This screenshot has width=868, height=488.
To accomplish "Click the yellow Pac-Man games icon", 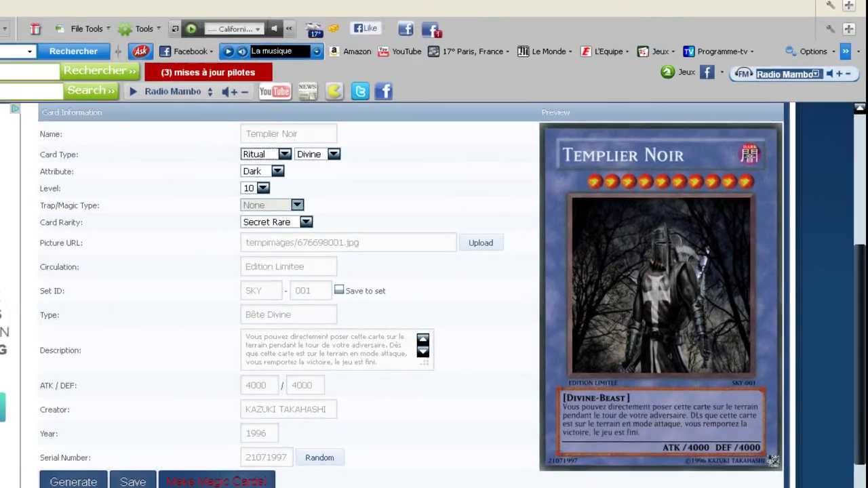I will [334, 91].
